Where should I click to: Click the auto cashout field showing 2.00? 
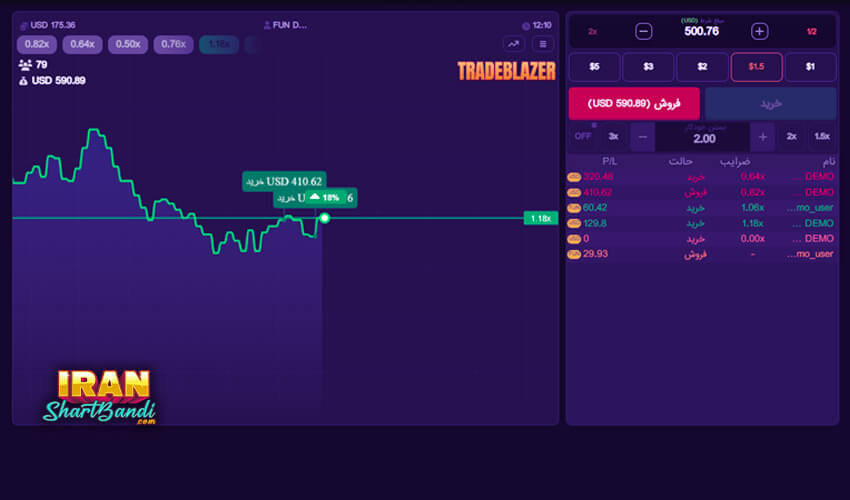(704, 137)
